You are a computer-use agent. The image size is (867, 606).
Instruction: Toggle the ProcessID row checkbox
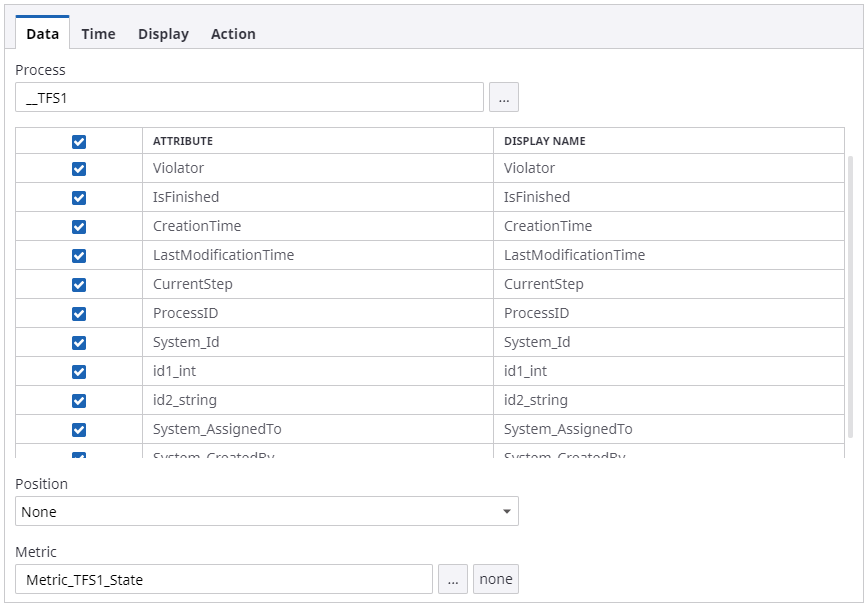(x=79, y=314)
